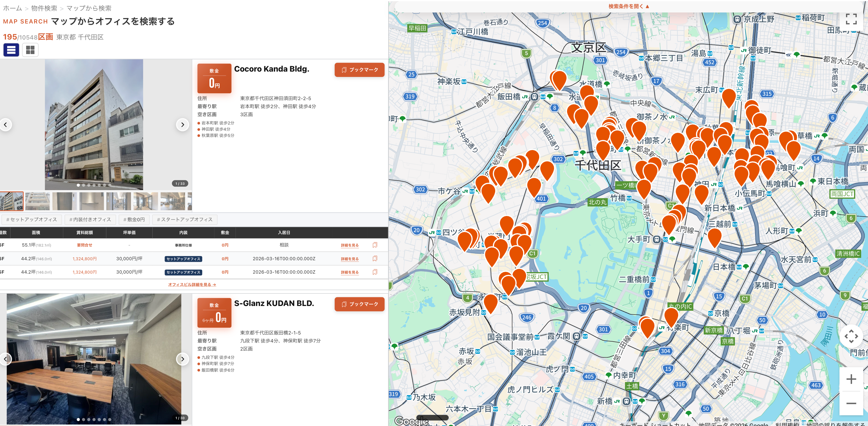Viewport: 868px width, 426px height.
Task: Zoom out on the map
Action: 851,403
